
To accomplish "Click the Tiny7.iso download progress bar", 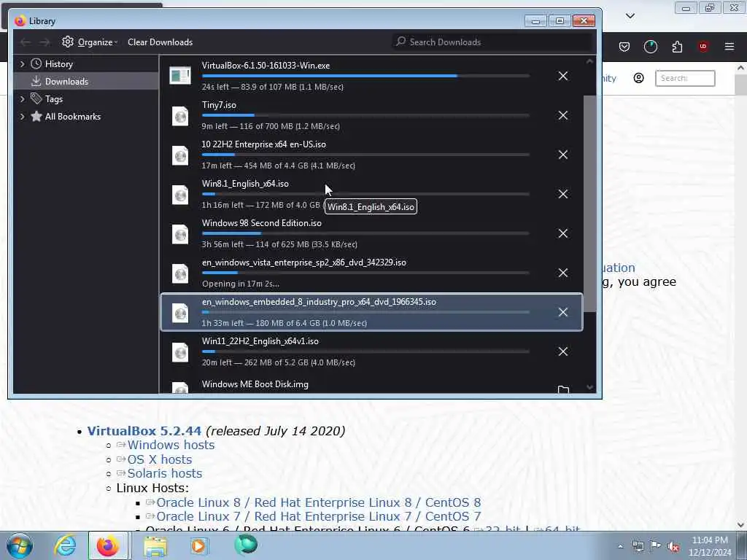I will [365, 115].
